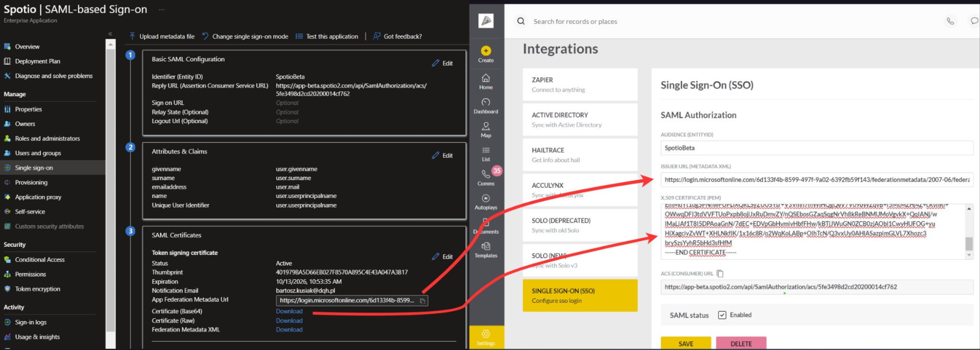Edit Token signing certificate
Viewport: 980px width, 350px height.
[442, 257]
